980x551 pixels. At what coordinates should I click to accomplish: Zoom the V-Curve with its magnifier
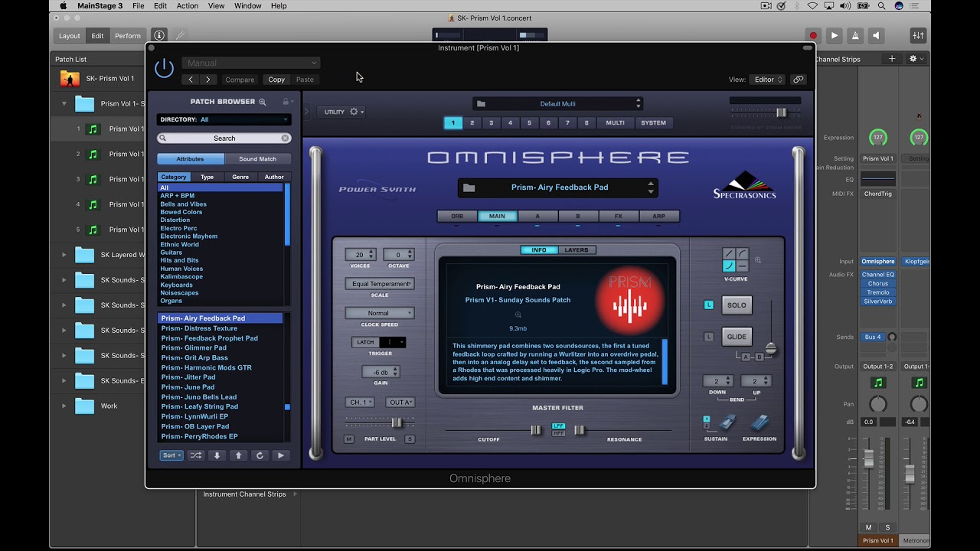758,260
